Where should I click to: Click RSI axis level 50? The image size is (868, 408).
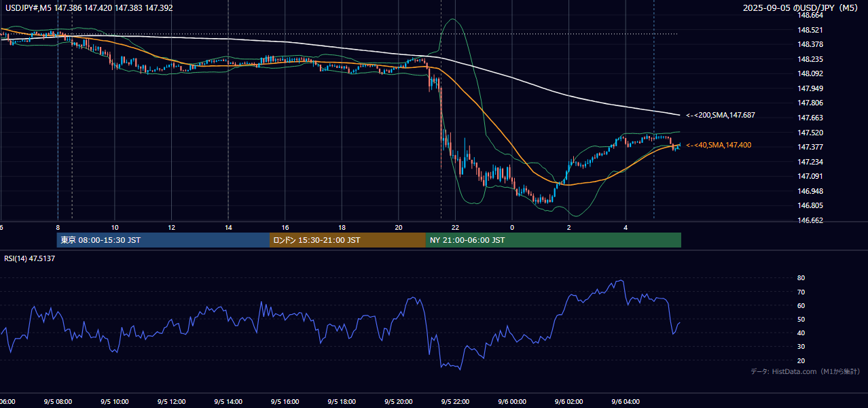[801, 319]
